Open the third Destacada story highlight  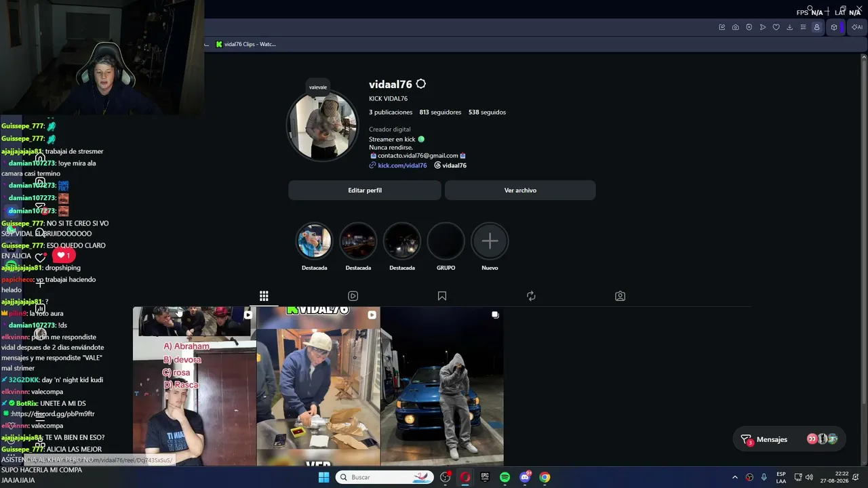[402, 241]
